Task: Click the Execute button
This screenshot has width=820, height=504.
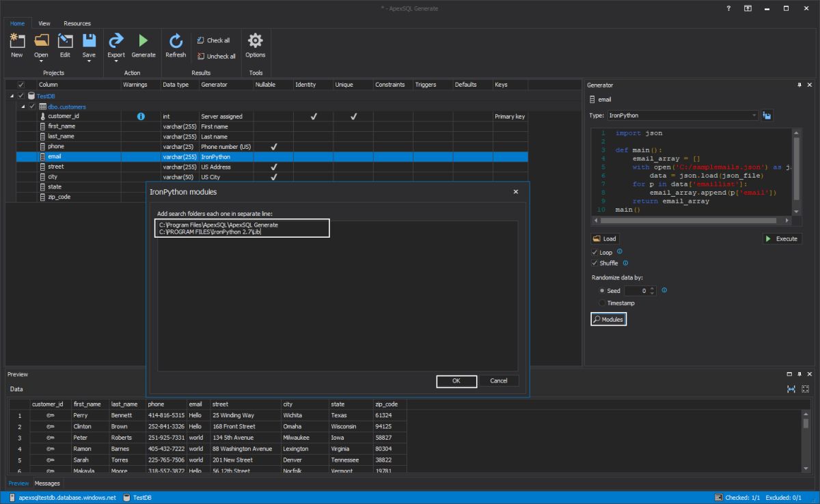Action: (x=782, y=239)
